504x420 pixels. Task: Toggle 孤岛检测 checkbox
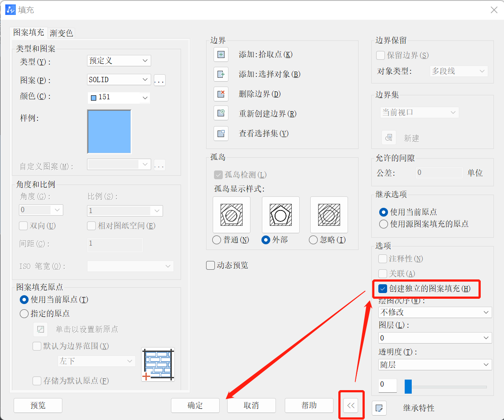[218, 175]
